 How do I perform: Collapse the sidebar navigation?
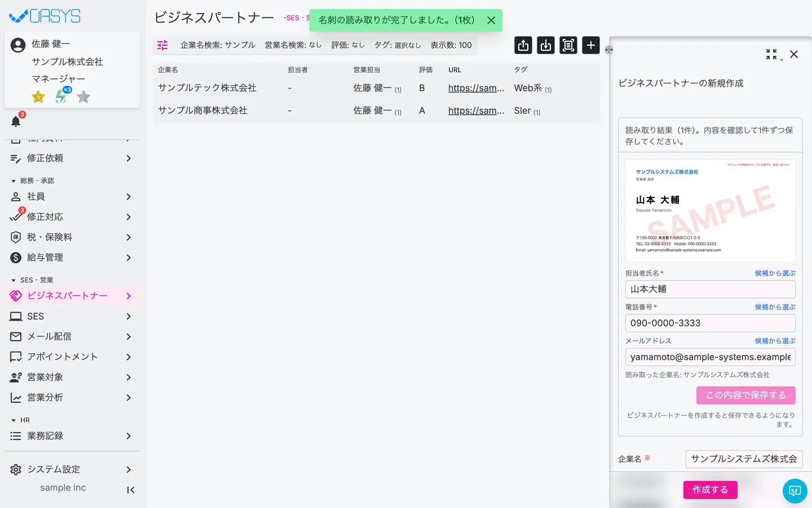pos(131,490)
